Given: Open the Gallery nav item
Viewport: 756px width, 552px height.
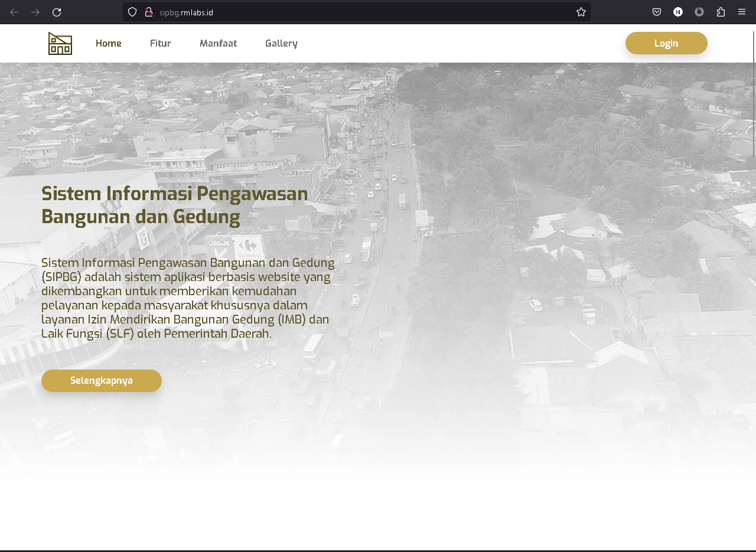Looking at the screenshot, I should pos(281,43).
